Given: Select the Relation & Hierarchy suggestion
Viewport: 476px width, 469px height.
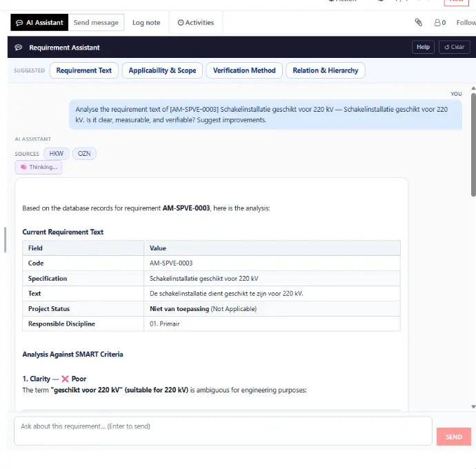Looking at the screenshot, I should pos(326,70).
